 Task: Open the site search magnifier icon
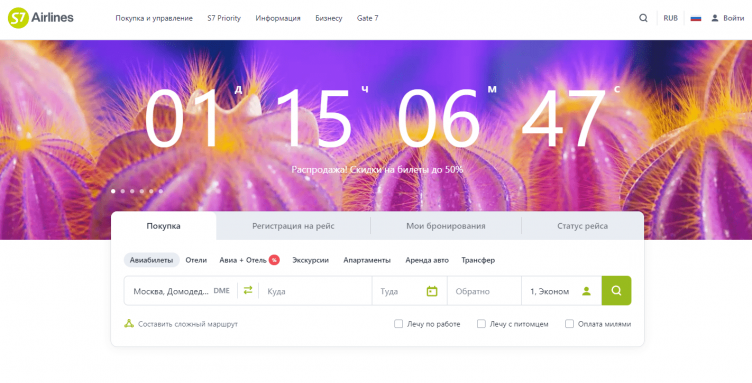click(x=643, y=18)
